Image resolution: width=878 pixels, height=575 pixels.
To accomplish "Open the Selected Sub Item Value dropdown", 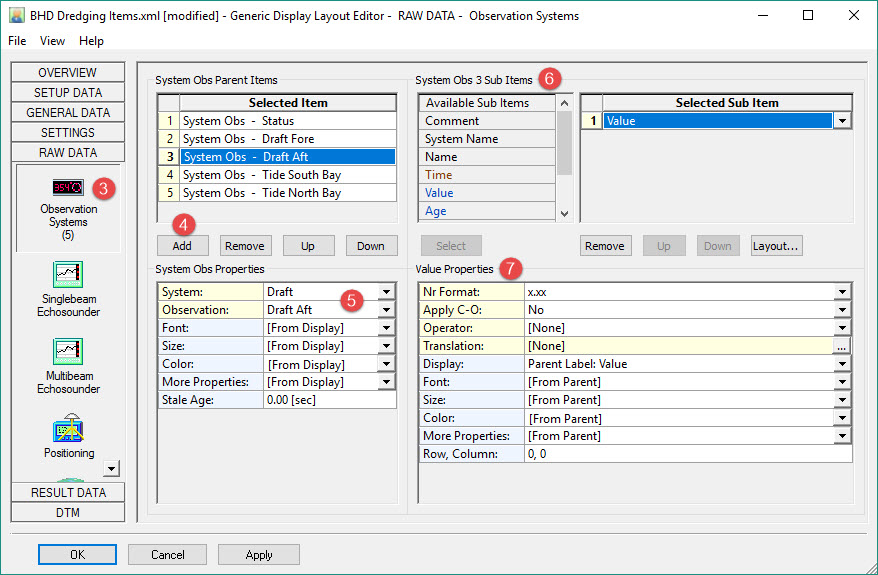I will [x=842, y=121].
